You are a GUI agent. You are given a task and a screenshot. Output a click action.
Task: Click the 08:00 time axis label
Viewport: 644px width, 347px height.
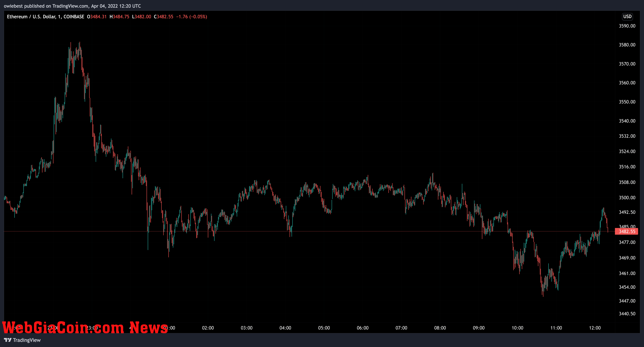[440, 328]
